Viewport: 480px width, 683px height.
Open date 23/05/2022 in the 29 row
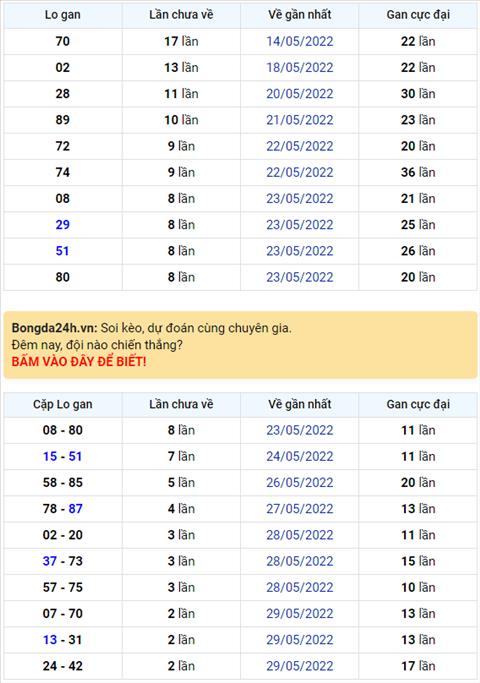click(300, 225)
